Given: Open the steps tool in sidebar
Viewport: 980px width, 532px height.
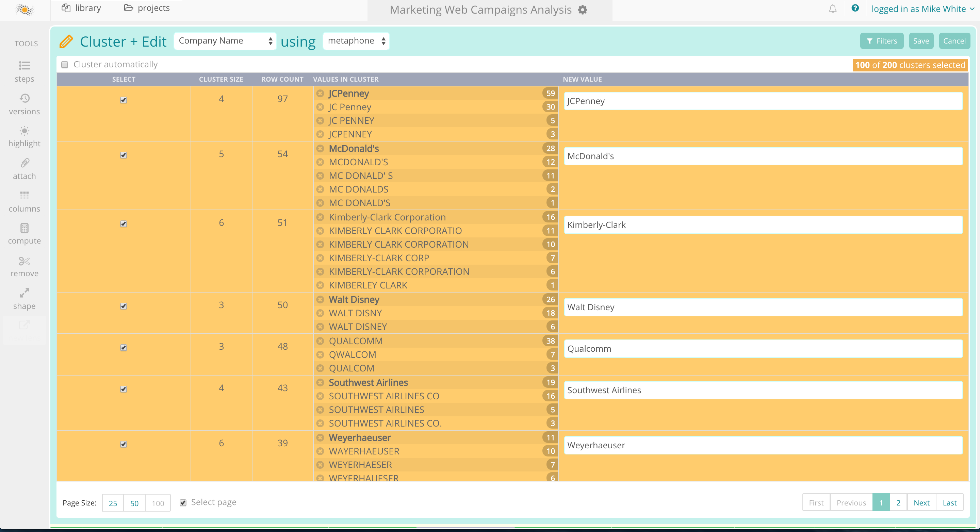Looking at the screenshot, I should [24, 71].
